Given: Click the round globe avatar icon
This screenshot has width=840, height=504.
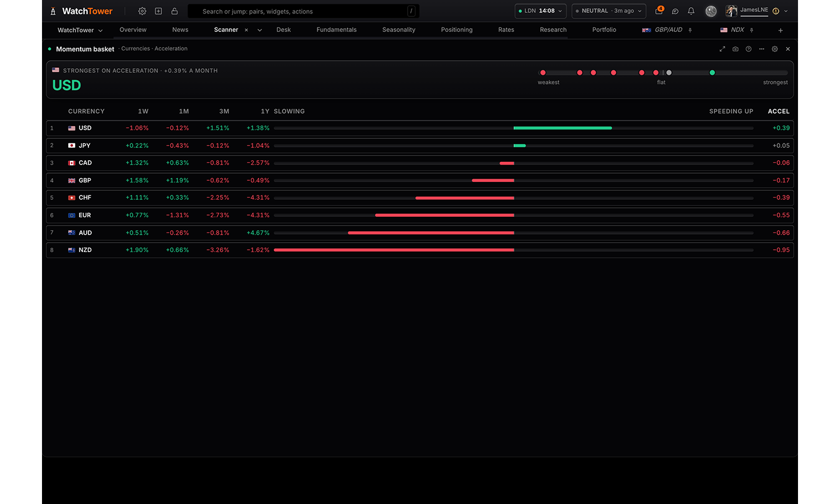Looking at the screenshot, I should click(711, 11).
